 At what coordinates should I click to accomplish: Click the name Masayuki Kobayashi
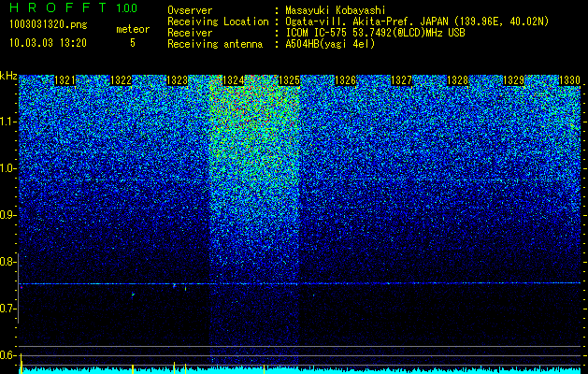(x=336, y=11)
